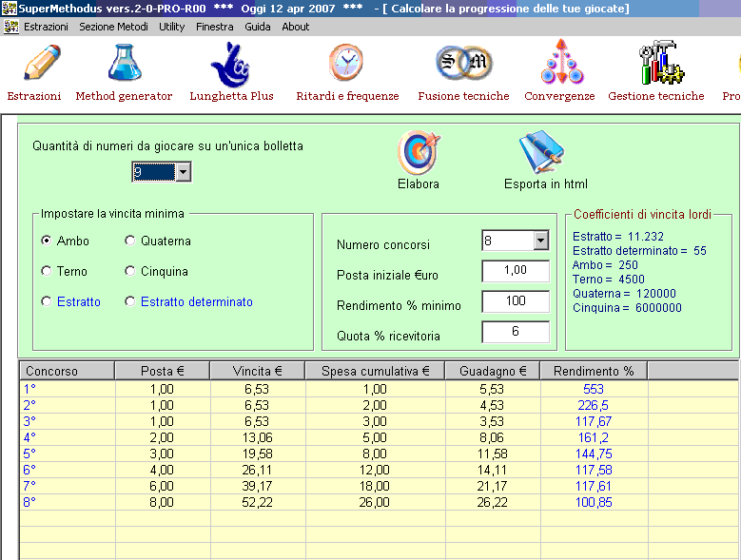Open the Estrazioni menu
741x560 pixels.
coord(46,27)
